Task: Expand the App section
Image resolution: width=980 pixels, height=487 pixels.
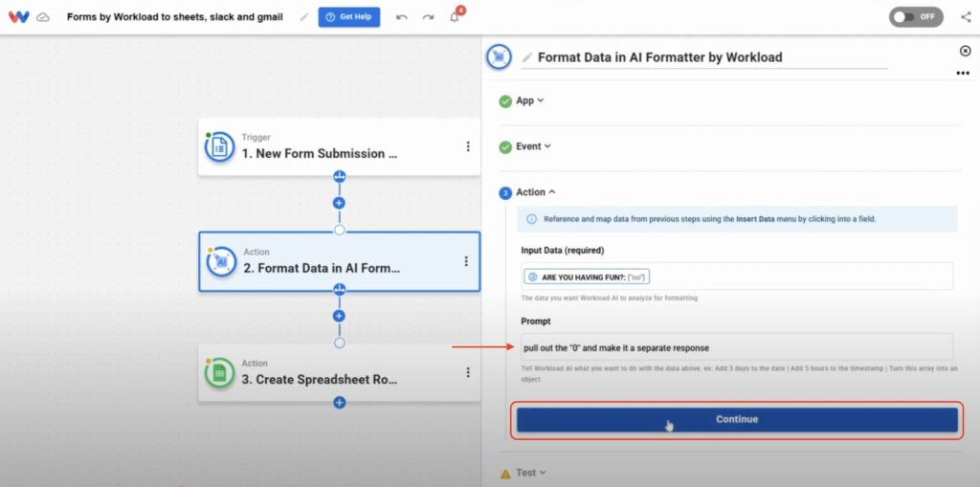Action: tap(530, 100)
